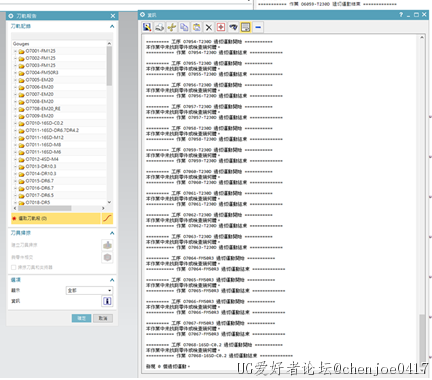
Task: Click the red-bordered target icon in toolbar
Action: point(221,27)
